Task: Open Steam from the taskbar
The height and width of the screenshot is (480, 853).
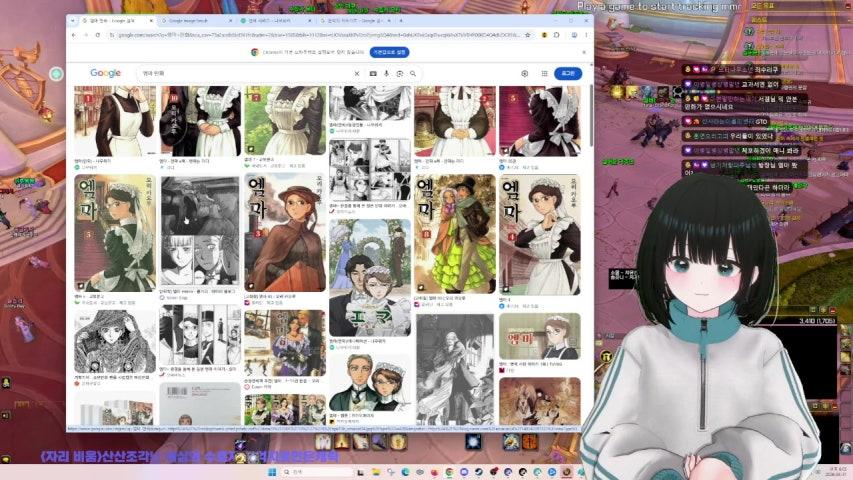Action: pyautogui.click(x=479, y=472)
